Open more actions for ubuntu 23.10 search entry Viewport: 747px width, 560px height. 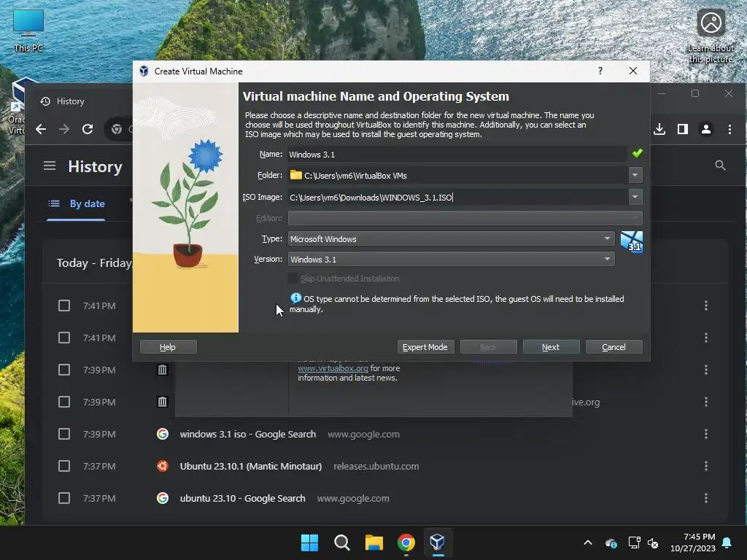[x=706, y=498]
